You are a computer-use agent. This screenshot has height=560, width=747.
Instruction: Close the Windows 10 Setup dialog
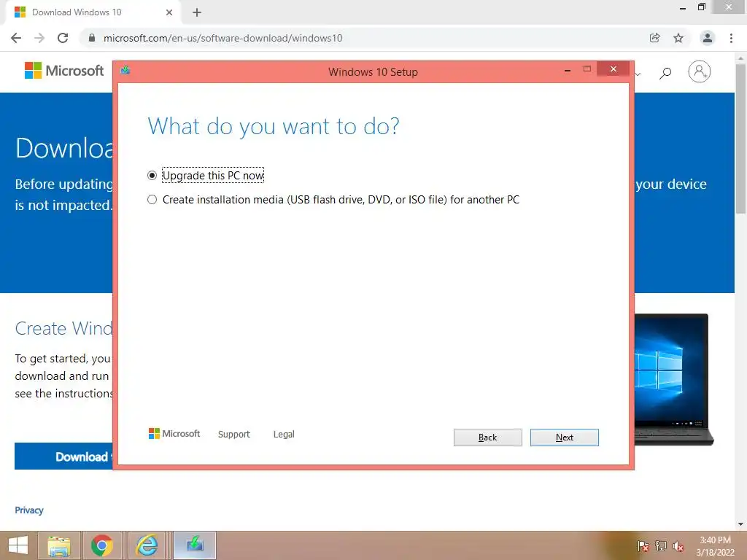(613, 69)
